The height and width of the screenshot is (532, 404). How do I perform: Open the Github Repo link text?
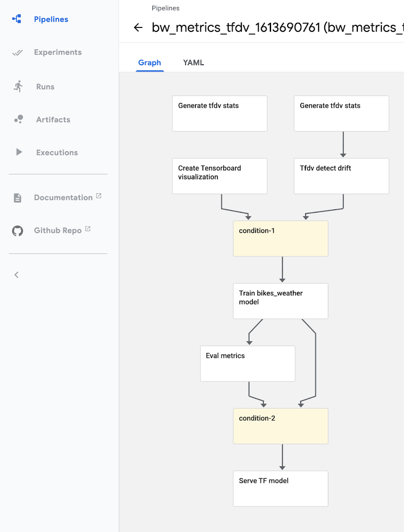pos(58,231)
